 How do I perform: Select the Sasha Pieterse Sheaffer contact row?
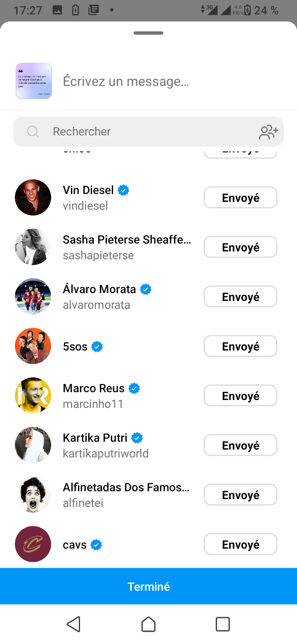126,247
